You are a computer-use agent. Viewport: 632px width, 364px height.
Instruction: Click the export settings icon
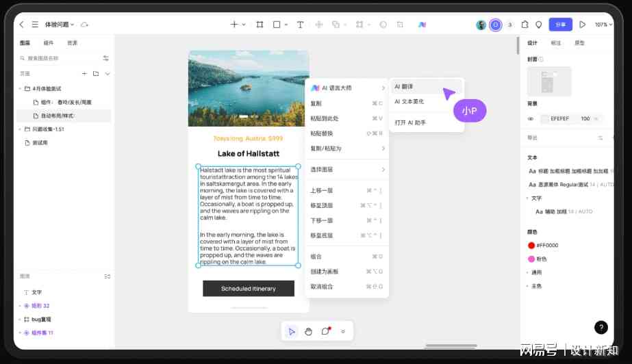(600, 138)
